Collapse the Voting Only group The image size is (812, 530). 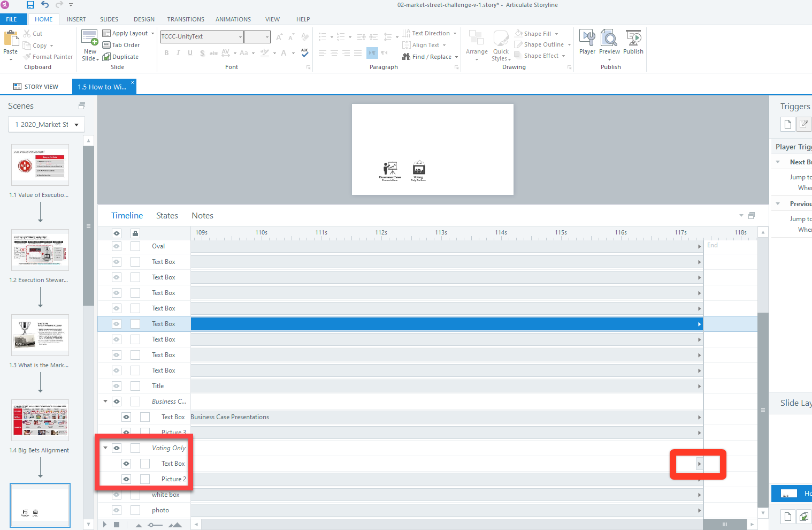105,448
